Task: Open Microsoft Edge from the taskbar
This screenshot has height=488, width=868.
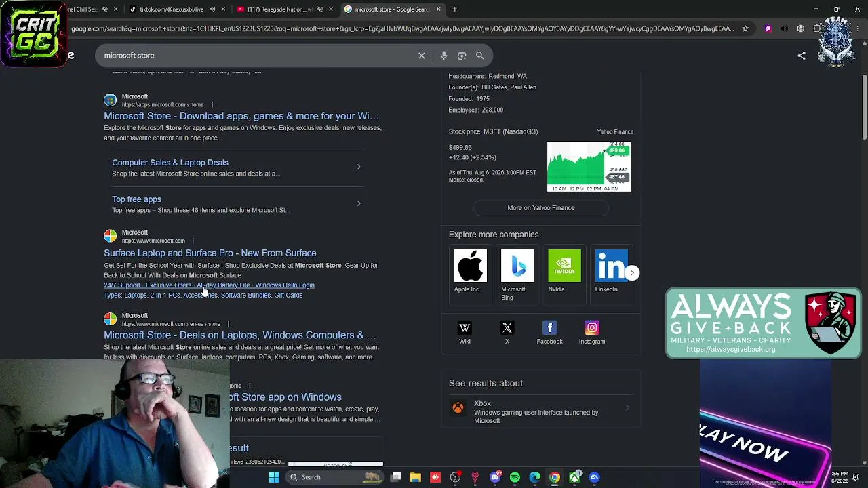Action: [x=534, y=477]
